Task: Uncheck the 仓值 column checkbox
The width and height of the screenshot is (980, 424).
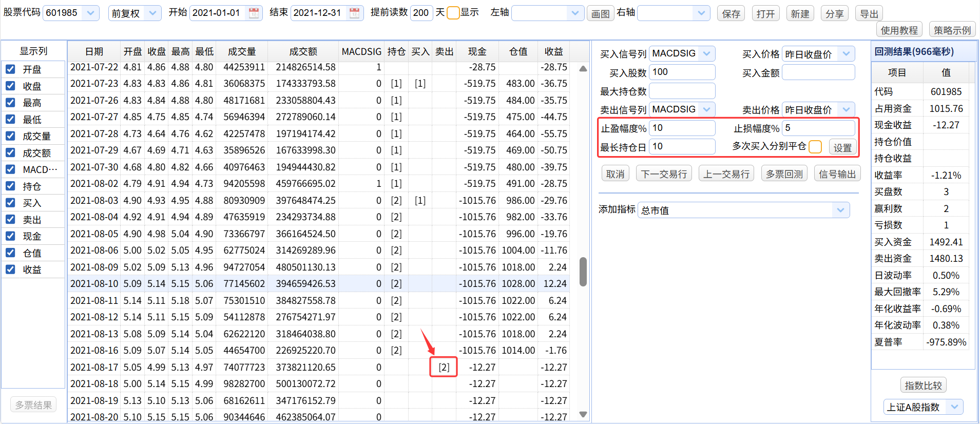Action: (x=10, y=253)
